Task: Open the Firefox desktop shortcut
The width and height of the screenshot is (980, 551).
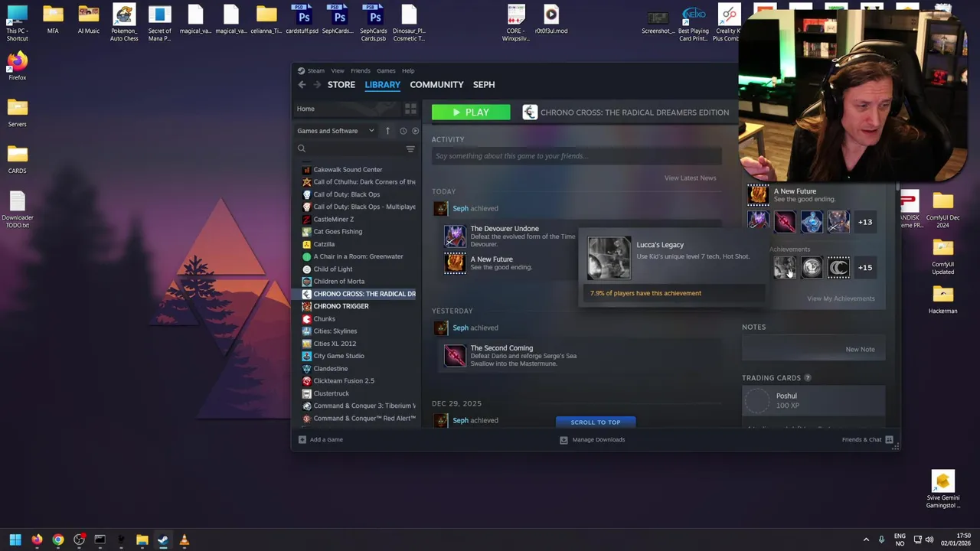Action: (x=17, y=66)
